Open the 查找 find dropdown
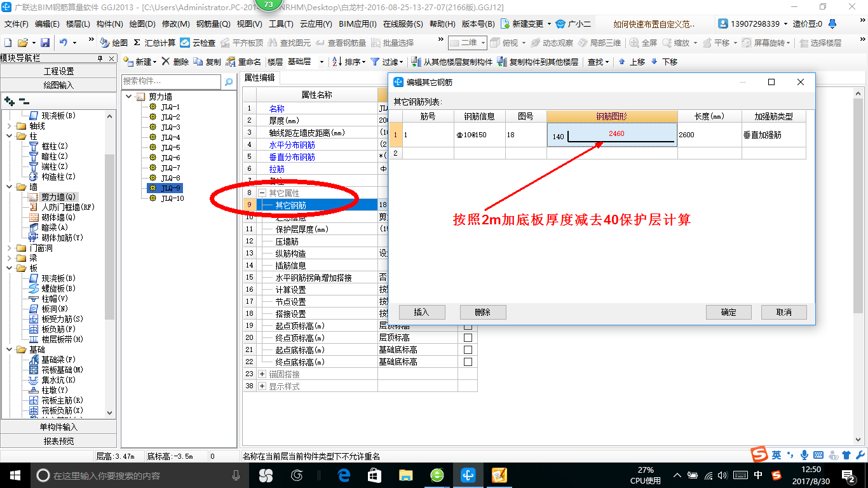This screenshot has height=488, width=868. tap(598, 62)
